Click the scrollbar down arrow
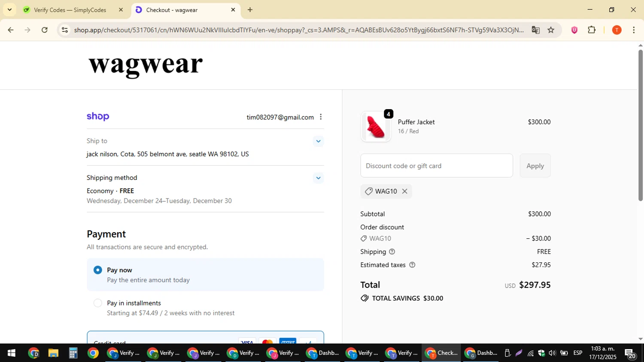Image resolution: width=644 pixels, height=362 pixels. point(641,339)
